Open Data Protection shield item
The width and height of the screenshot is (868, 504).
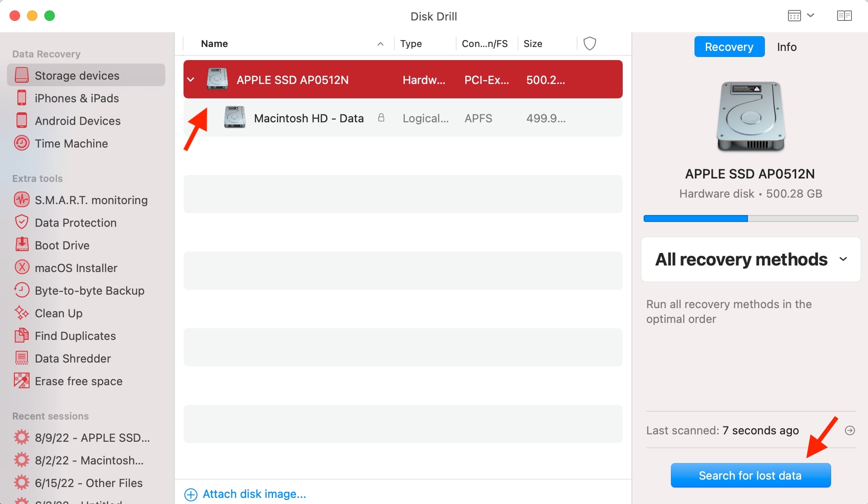75,222
